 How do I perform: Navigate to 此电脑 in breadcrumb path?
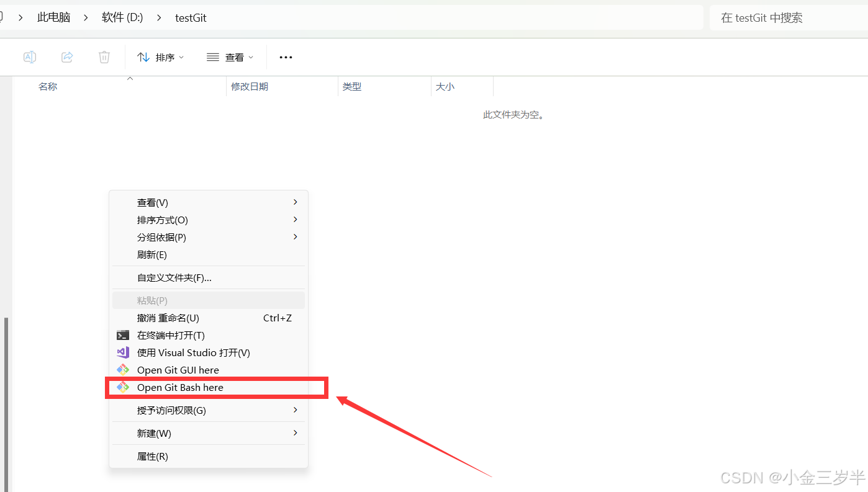click(x=54, y=17)
